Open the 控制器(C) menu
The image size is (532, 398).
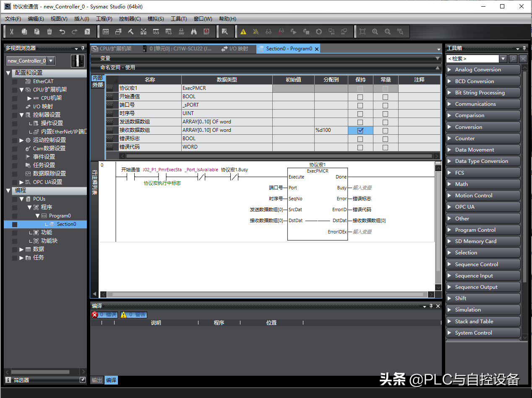pos(130,19)
